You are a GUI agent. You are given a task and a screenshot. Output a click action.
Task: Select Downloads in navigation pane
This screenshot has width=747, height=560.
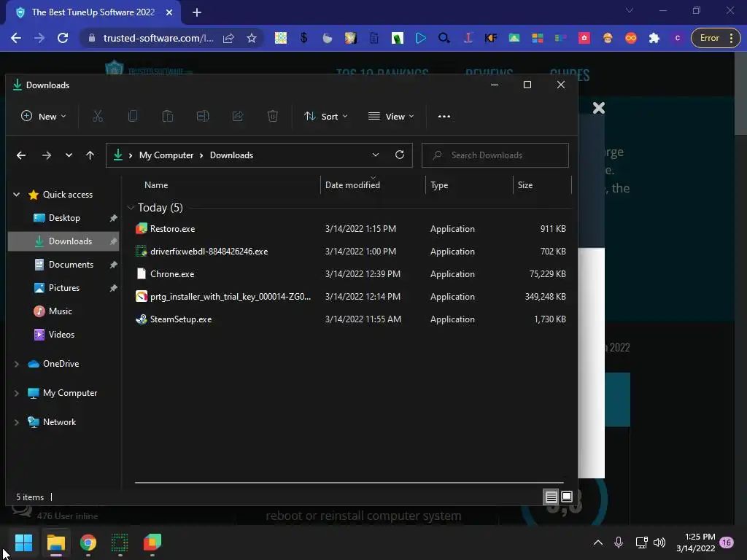pyautogui.click(x=64, y=241)
